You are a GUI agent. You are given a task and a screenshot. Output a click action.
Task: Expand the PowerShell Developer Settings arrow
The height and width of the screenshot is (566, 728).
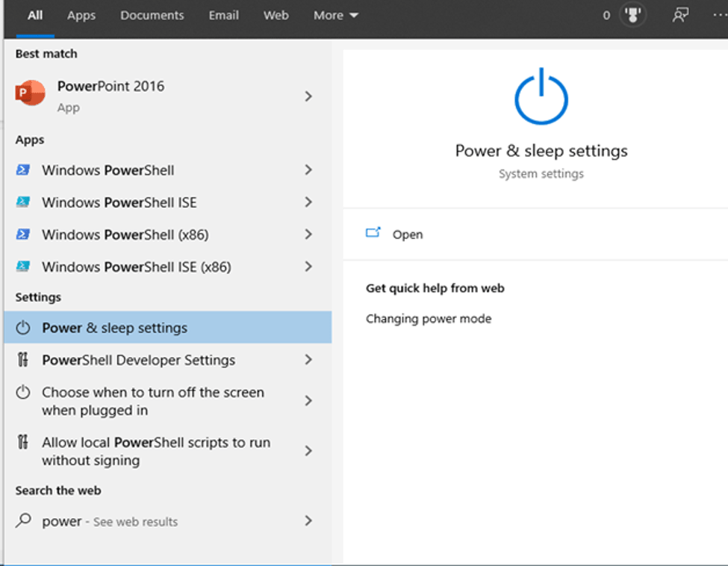pyautogui.click(x=308, y=360)
